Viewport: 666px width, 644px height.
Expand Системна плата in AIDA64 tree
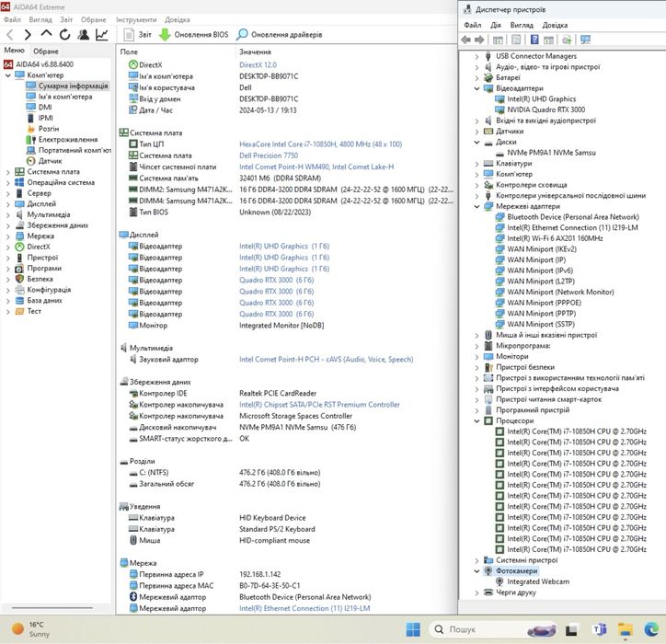pyautogui.click(x=8, y=171)
